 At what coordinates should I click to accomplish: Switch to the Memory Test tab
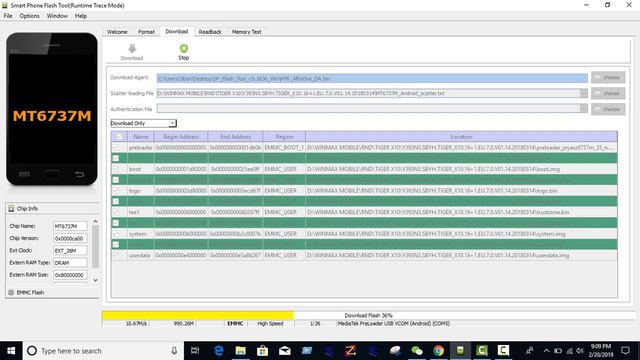246,32
